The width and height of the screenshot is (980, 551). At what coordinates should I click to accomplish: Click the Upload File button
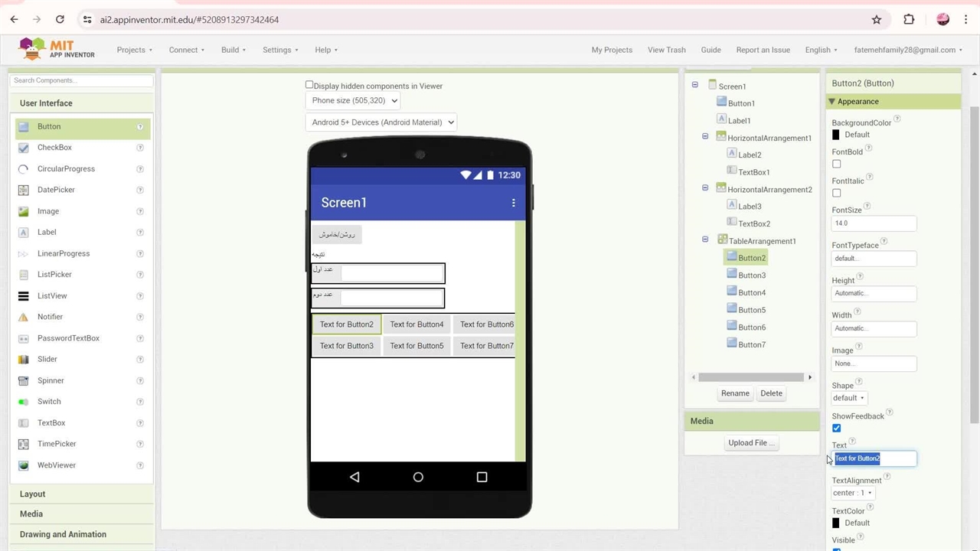(751, 442)
